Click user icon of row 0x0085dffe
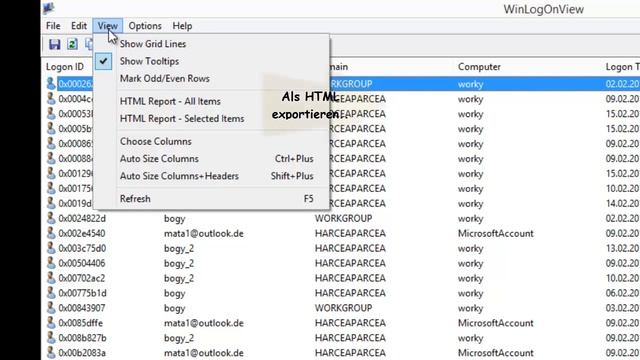The image size is (640, 360). coord(51,322)
